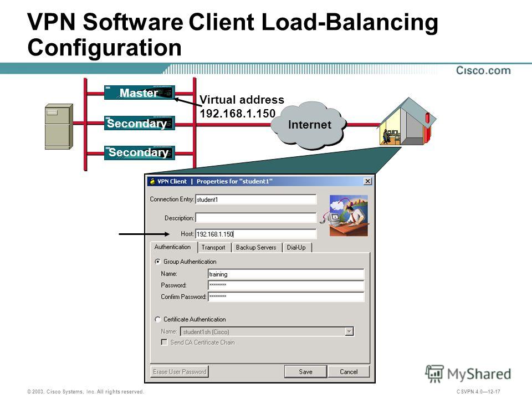Click the Erase User Password button
The width and height of the screenshot is (532, 399).
pos(180,371)
